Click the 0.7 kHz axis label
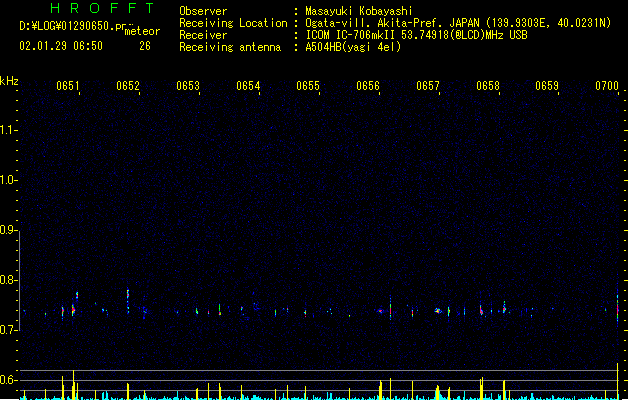This screenshot has height=400, width=629. (8, 330)
